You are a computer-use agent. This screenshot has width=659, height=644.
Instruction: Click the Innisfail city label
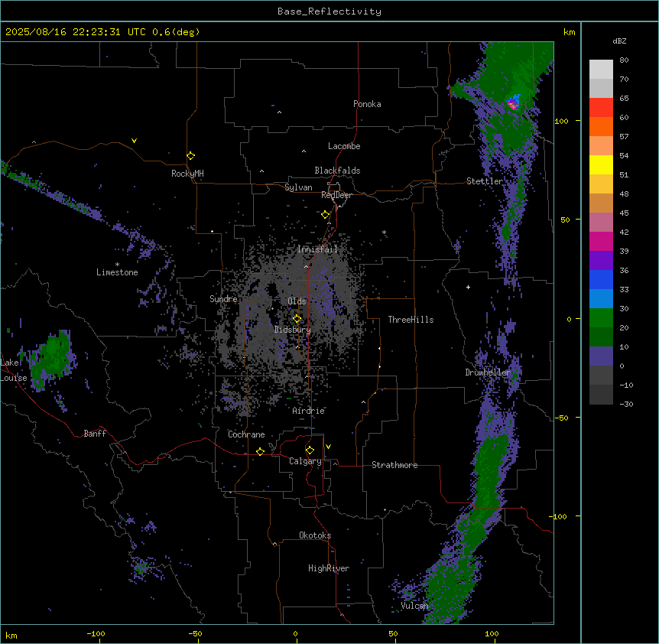pos(317,249)
